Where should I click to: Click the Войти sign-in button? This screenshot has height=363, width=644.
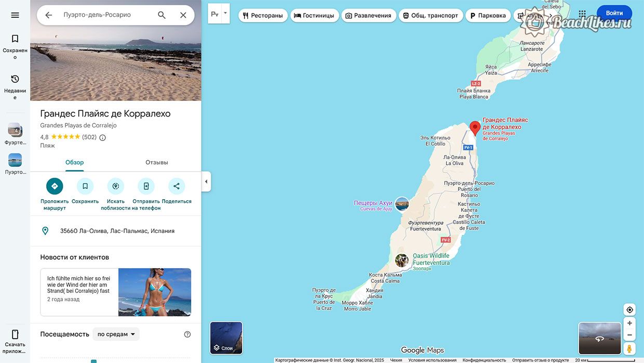pyautogui.click(x=614, y=13)
